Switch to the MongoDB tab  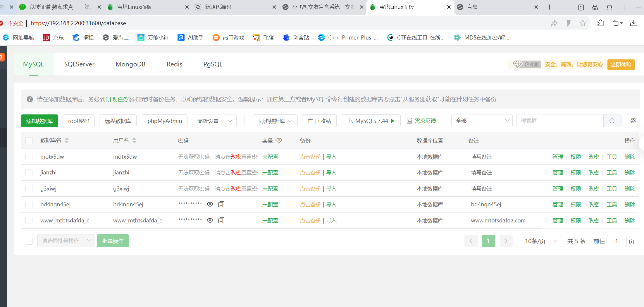pyautogui.click(x=131, y=64)
